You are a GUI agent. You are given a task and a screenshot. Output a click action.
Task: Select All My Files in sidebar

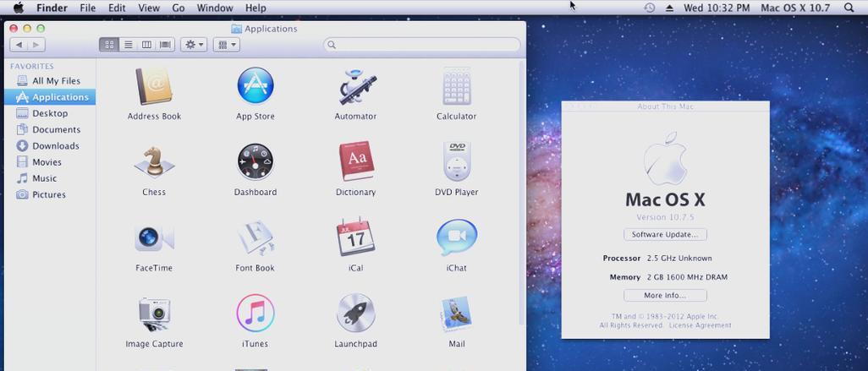click(x=50, y=81)
